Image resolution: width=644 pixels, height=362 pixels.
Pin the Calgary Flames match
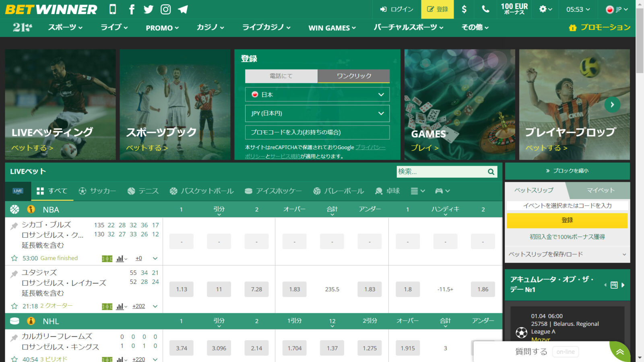(14, 337)
